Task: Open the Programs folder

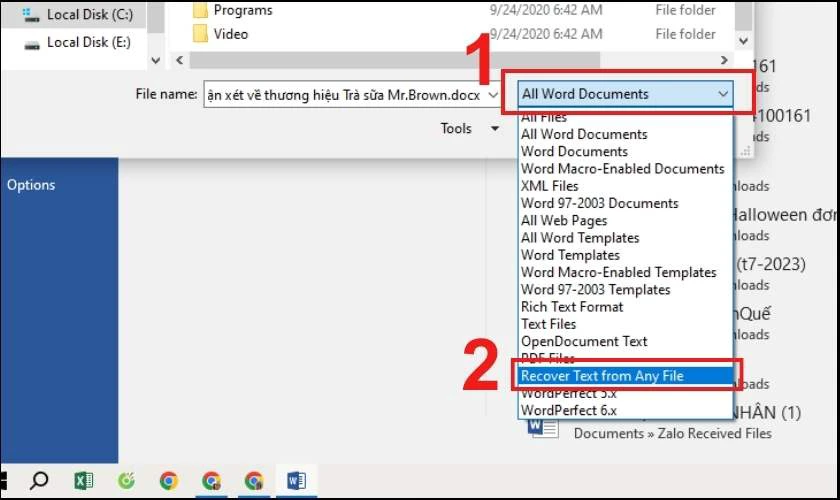Action: click(243, 10)
